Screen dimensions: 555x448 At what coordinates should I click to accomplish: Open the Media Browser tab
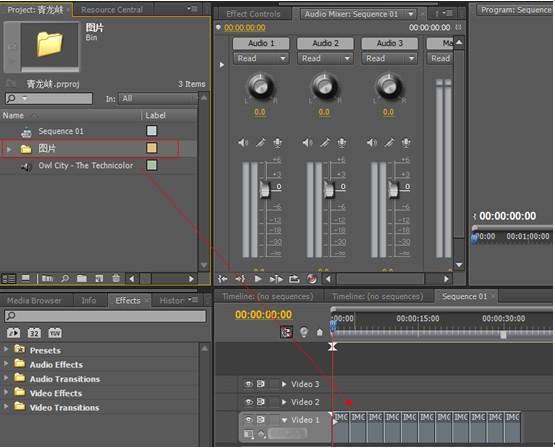[34, 301]
